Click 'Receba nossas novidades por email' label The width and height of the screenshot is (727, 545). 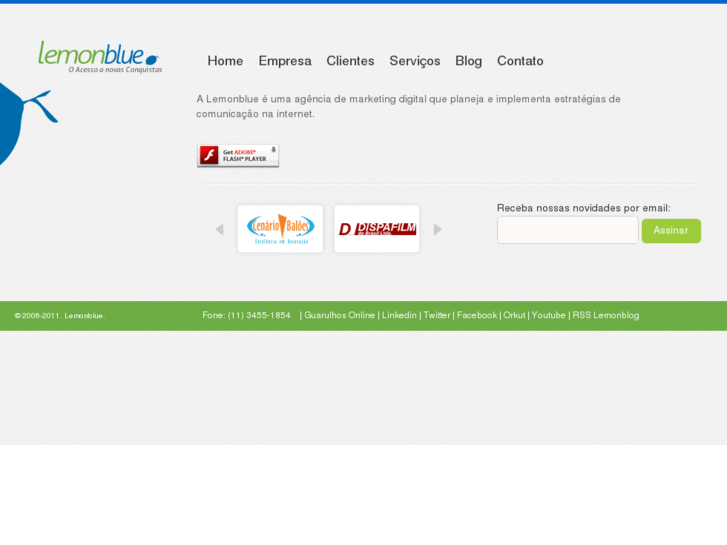click(584, 208)
